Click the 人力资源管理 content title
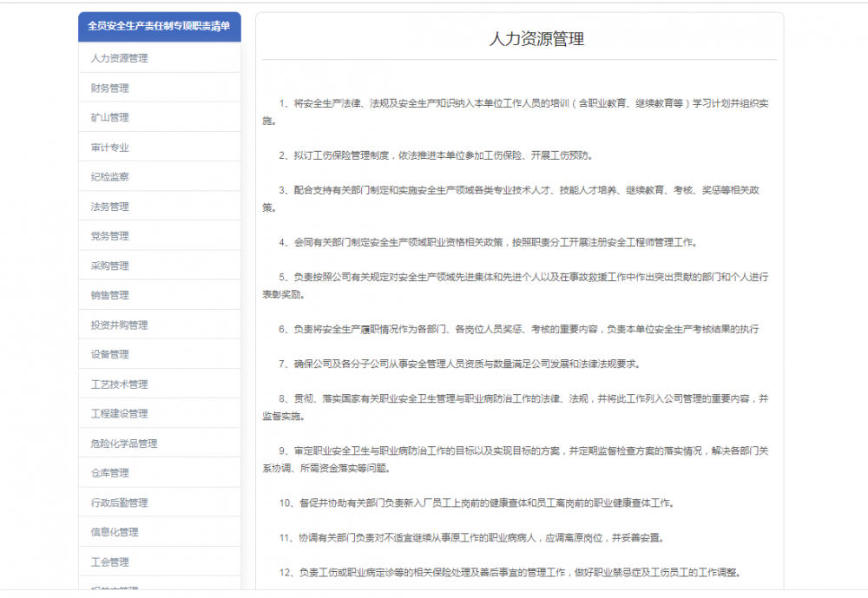Viewport: 868px width, 598px height. 536,39
